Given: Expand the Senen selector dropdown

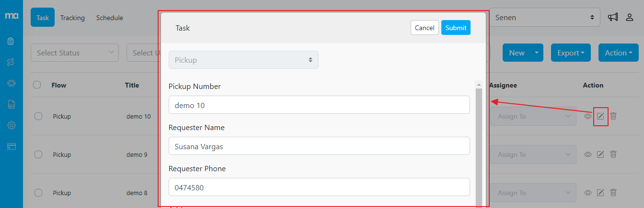Looking at the screenshot, I should click(x=544, y=18).
